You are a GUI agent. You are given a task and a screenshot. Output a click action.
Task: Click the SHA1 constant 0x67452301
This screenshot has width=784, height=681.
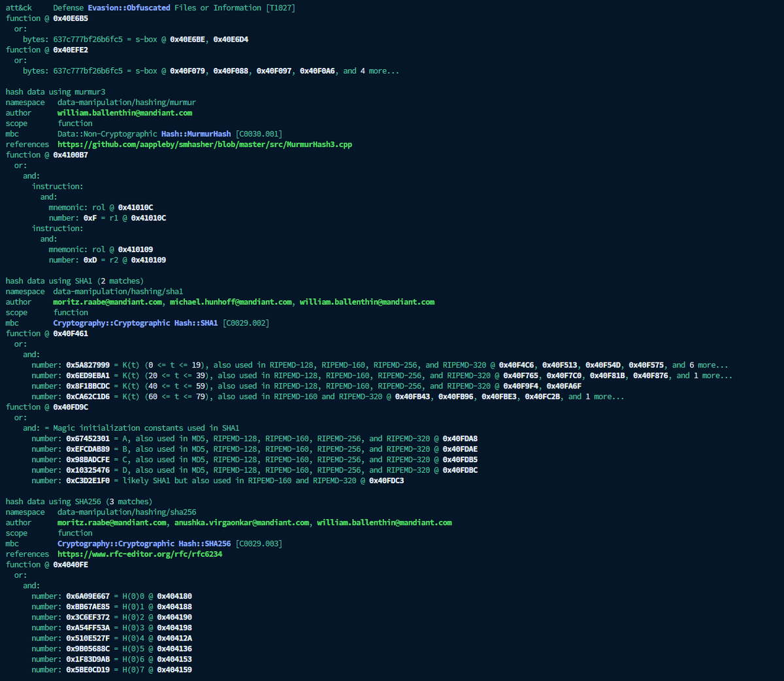[x=88, y=438]
